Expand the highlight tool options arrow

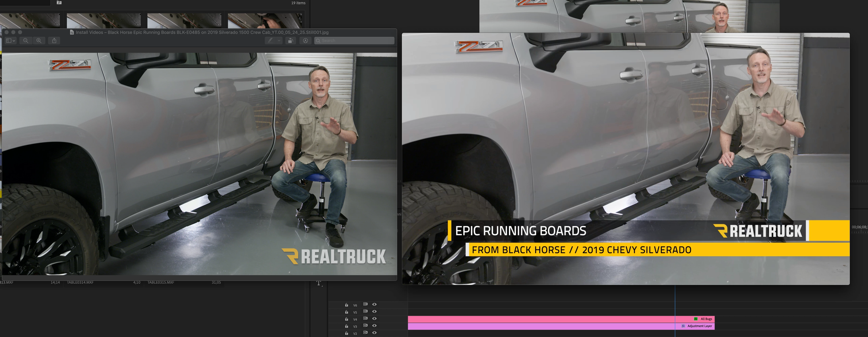point(279,40)
